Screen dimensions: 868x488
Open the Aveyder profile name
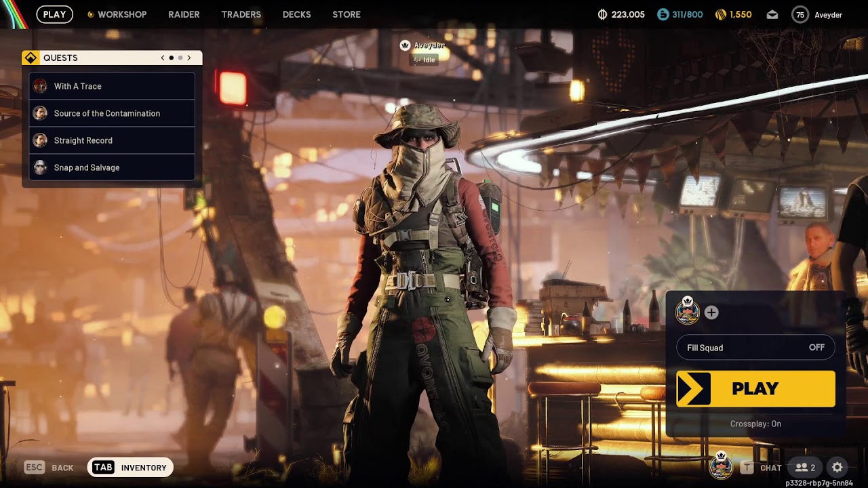[828, 14]
